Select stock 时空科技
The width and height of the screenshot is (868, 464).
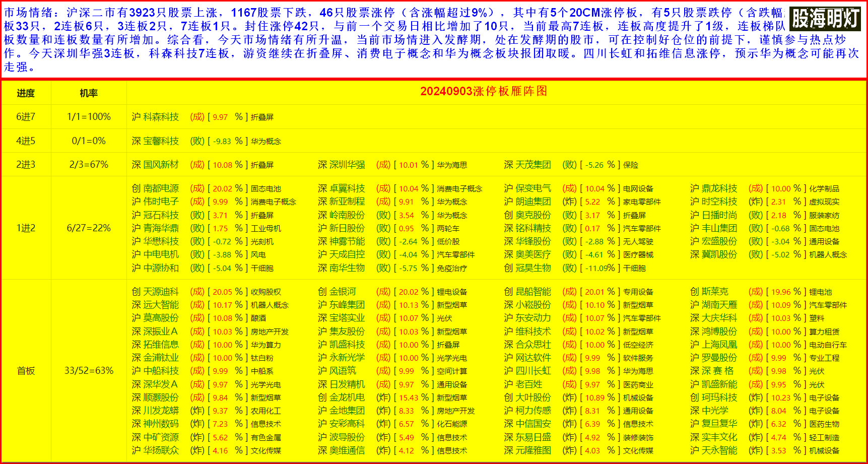(719, 202)
